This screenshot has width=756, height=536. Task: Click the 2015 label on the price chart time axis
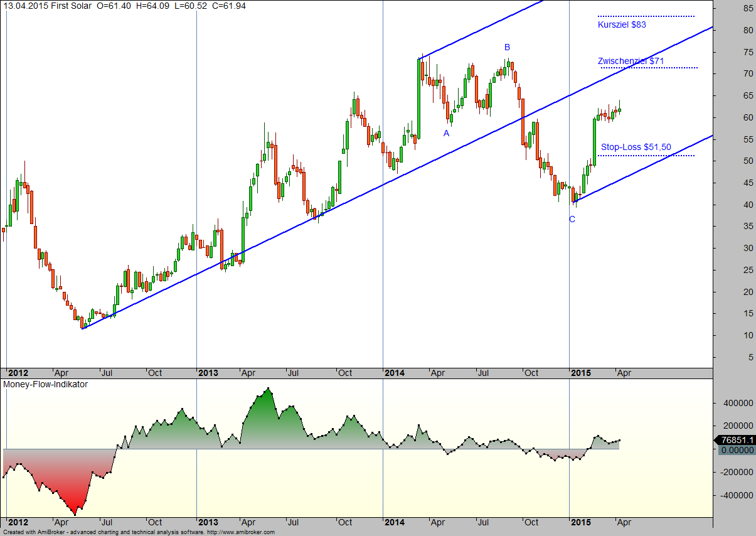tap(581, 373)
